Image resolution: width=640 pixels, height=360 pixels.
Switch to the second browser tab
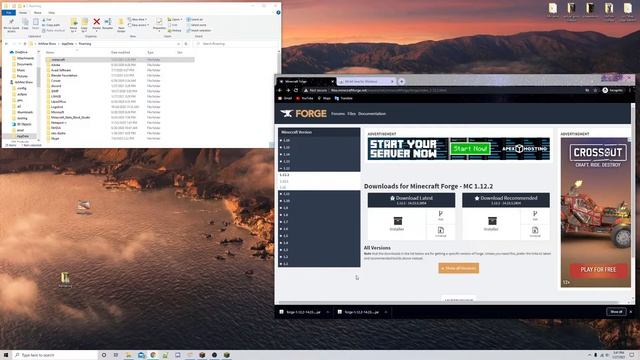366,82
